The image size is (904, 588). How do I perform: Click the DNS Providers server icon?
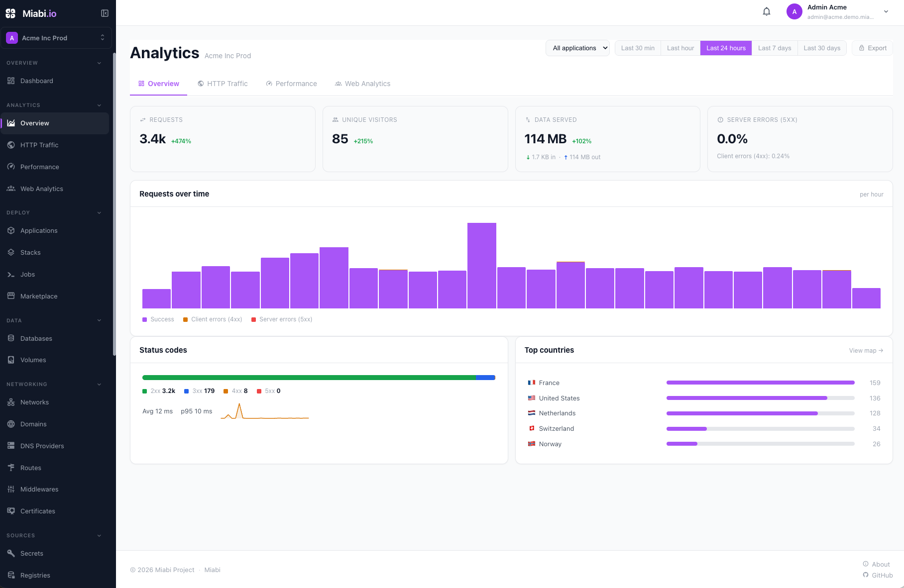(11, 446)
